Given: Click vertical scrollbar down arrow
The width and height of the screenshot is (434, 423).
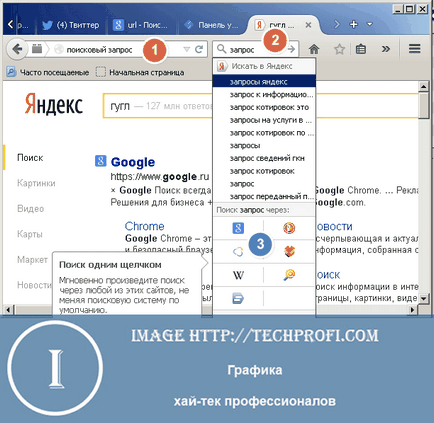Looking at the screenshot, I should (423, 298).
